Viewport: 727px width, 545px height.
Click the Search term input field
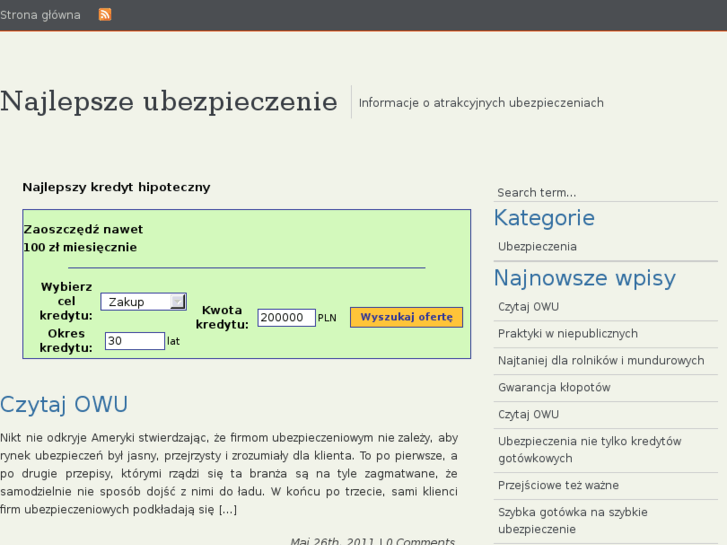tap(606, 192)
